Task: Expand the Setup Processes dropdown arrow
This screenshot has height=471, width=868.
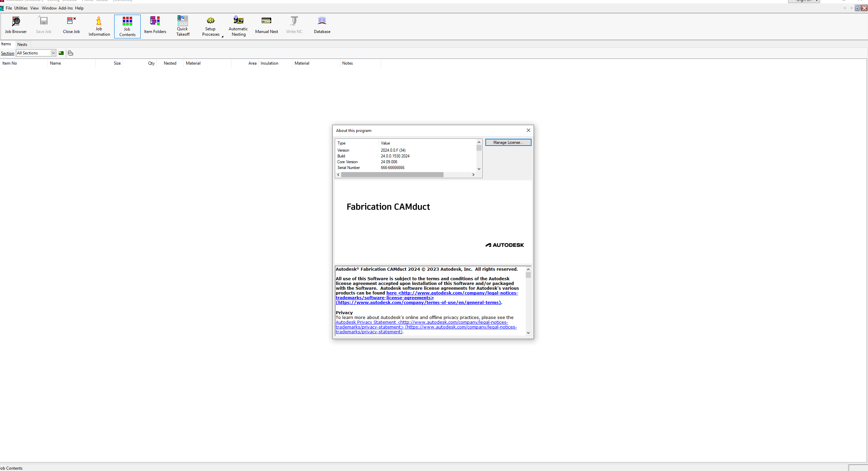Action: coord(222,36)
